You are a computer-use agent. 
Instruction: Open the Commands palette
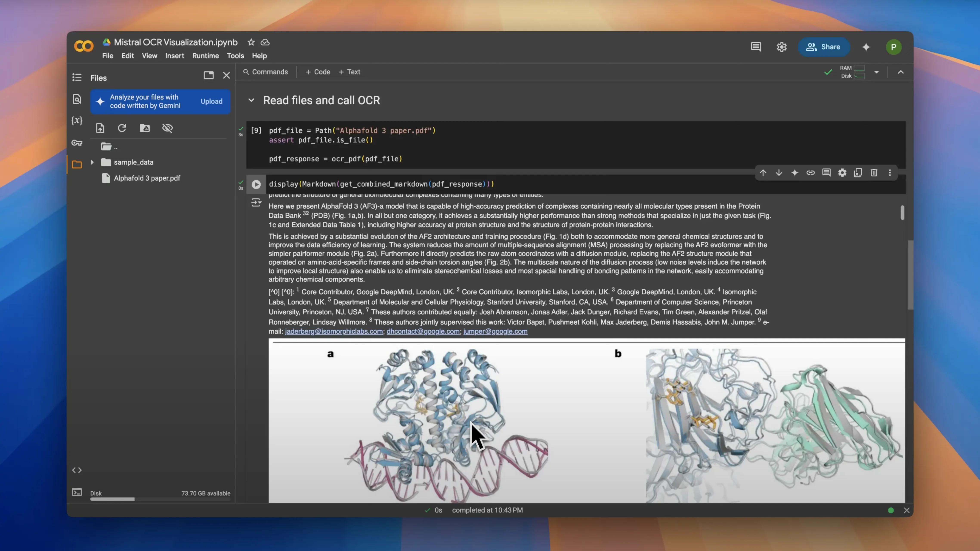[266, 72]
